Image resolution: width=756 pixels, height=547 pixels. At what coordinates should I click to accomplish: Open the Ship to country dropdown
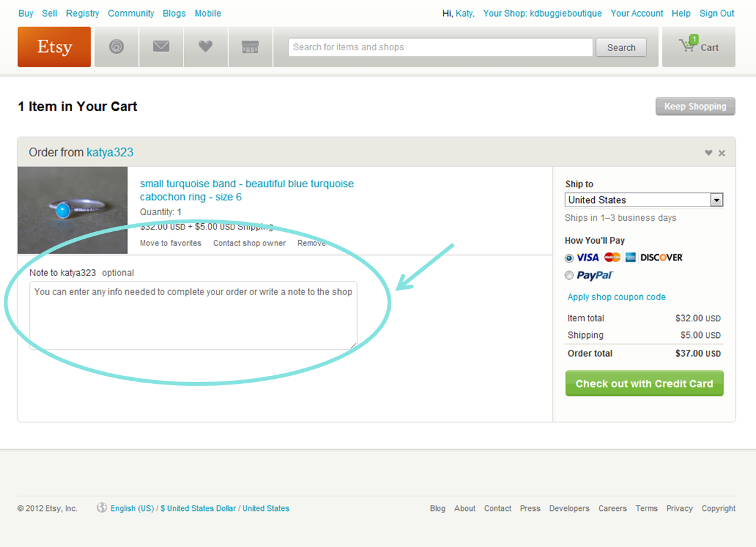pos(644,200)
